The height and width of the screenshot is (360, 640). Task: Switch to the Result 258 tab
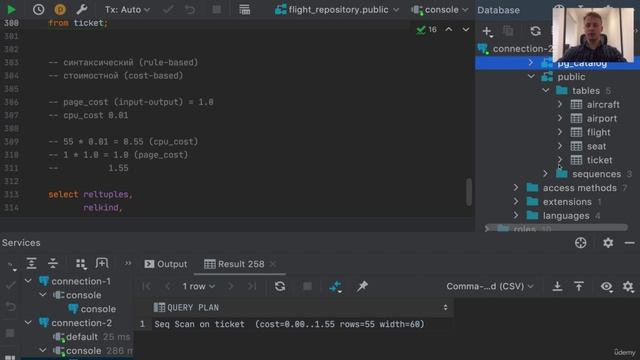[x=235, y=264]
